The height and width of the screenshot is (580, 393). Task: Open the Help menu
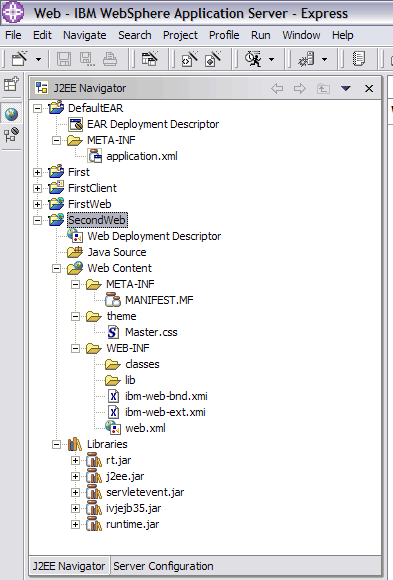click(x=342, y=35)
